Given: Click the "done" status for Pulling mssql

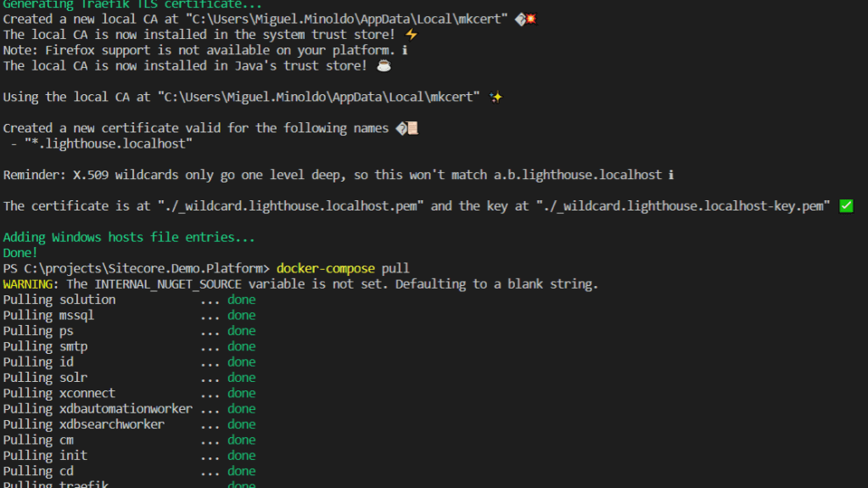Looking at the screenshot, I should point(241,315).
